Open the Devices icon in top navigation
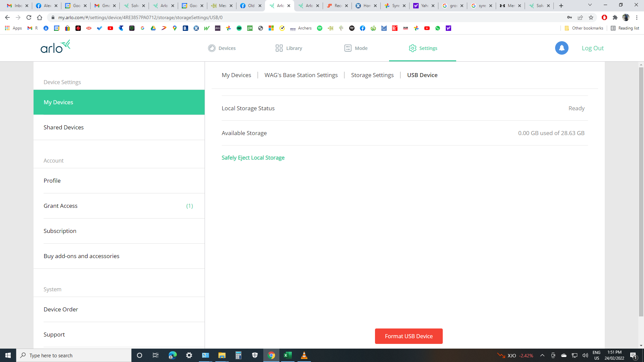 coord(212,48)
